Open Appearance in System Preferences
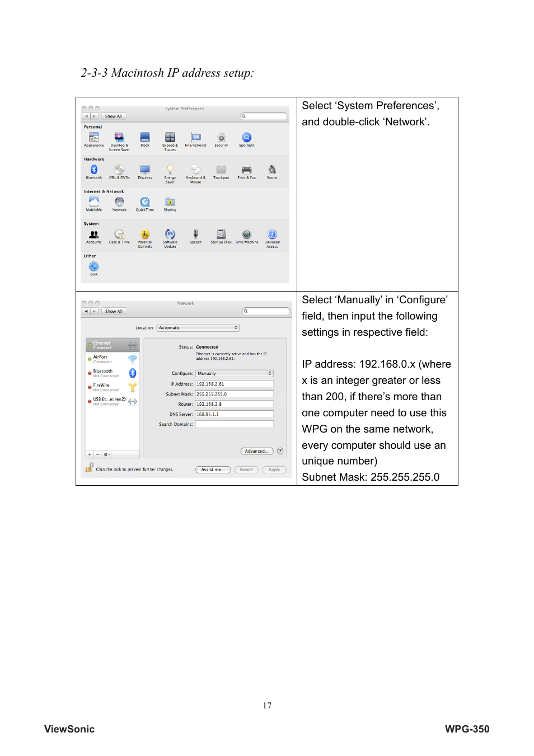This screenshot has height=756, width=534. click(93, 139)
